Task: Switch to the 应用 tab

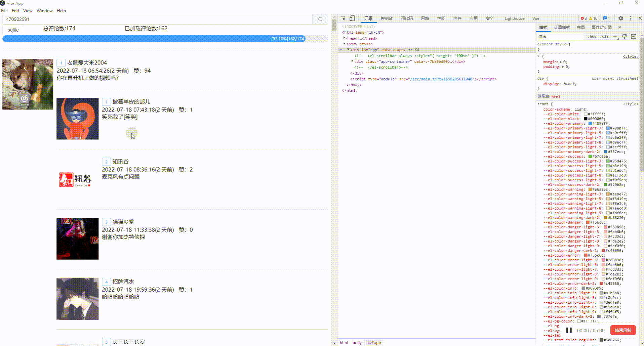Action: click(473, 18)
